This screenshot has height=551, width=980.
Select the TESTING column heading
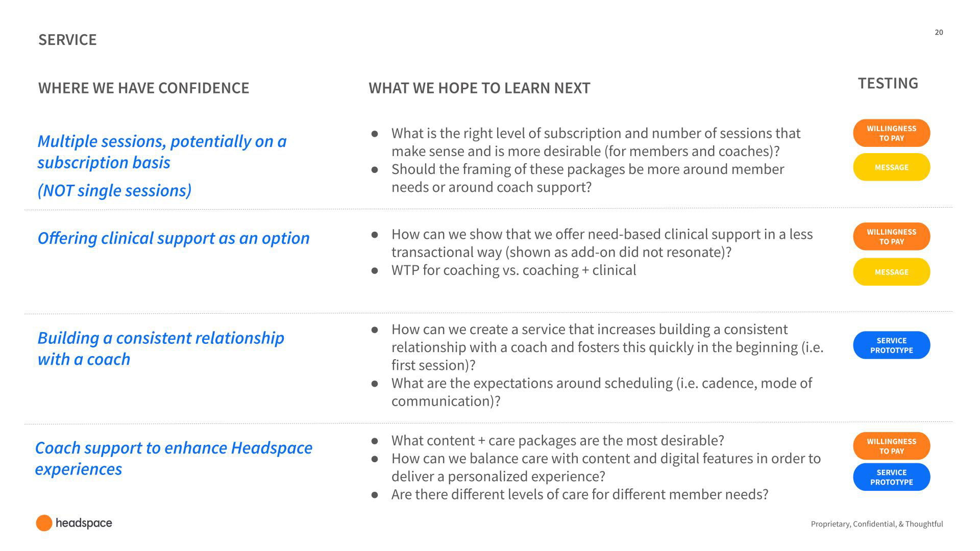888,83
